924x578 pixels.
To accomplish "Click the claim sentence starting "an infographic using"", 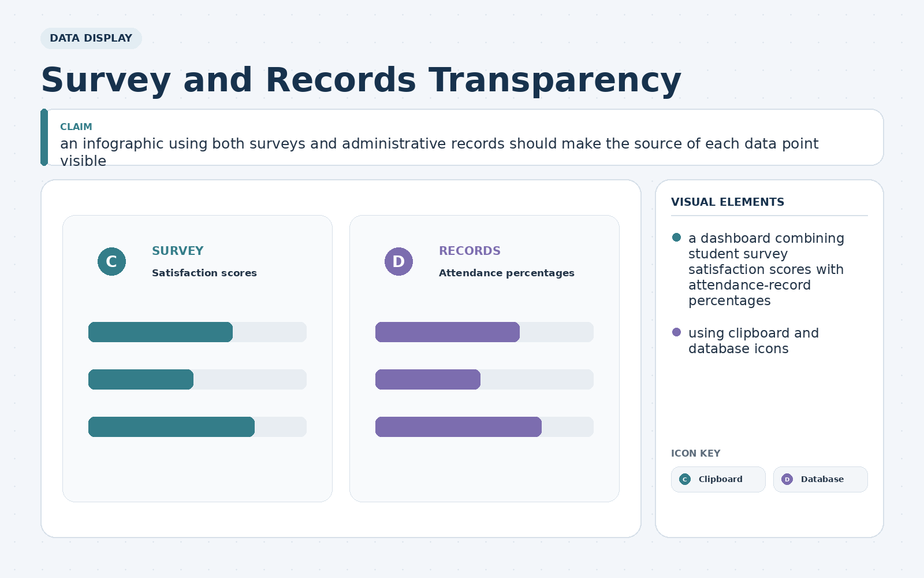I will 439,152.
